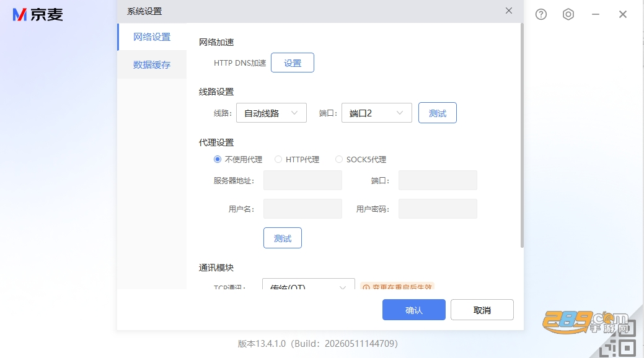
Task: Click the 京麦 logo
Action: 38,15
